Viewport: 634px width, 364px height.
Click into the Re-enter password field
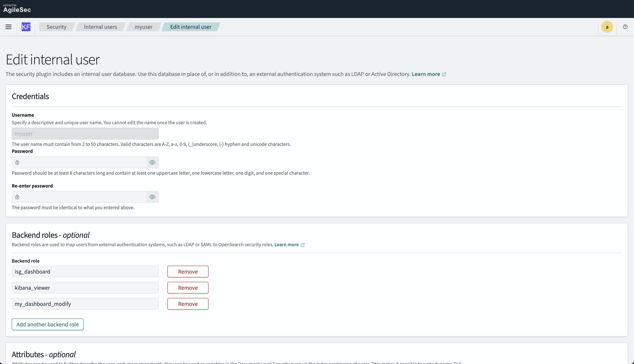(83, 197)
